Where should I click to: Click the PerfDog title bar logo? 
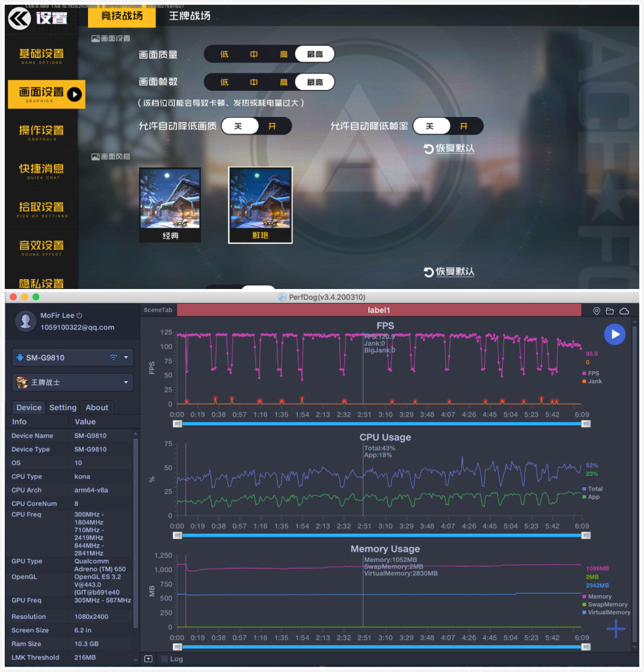[282, 297]
